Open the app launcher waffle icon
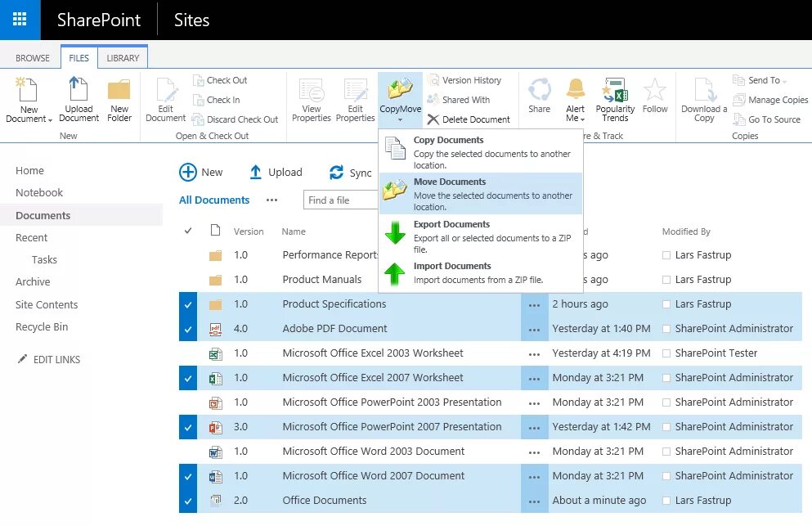Image resolution: width=812 pixels, height=526 pixels. 20,20
